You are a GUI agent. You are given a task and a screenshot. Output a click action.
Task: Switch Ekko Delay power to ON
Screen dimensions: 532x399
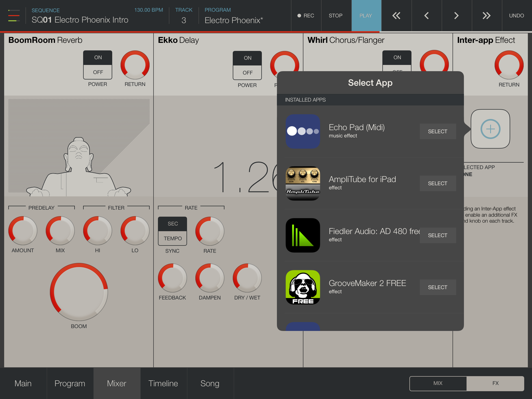tap(248, 58)
